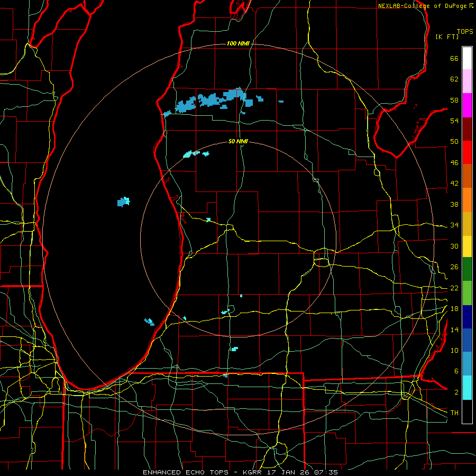476x476 pixels.
Task: Click the legend value 42
Action: [454, 184]
